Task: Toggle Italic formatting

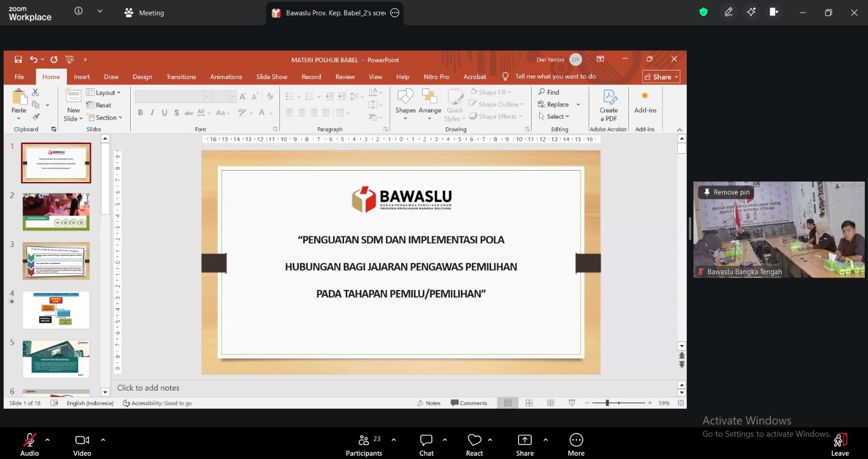Action: pos(152,113)
